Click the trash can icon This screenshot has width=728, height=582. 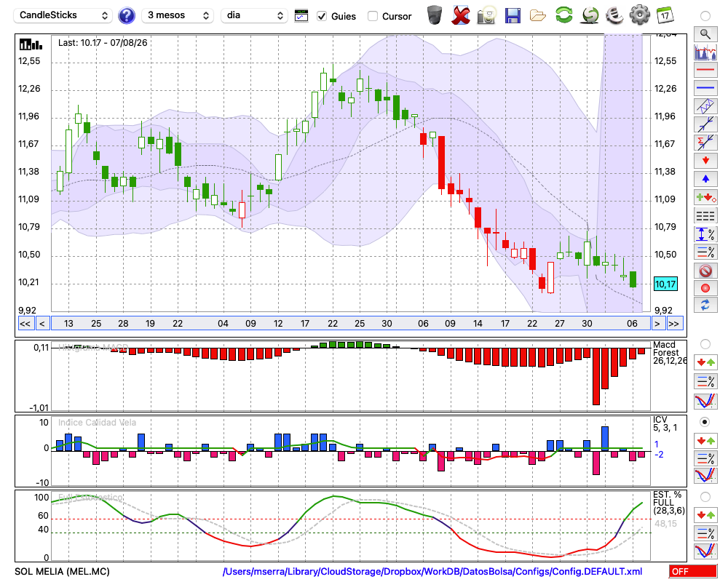[x=435, y=15]
